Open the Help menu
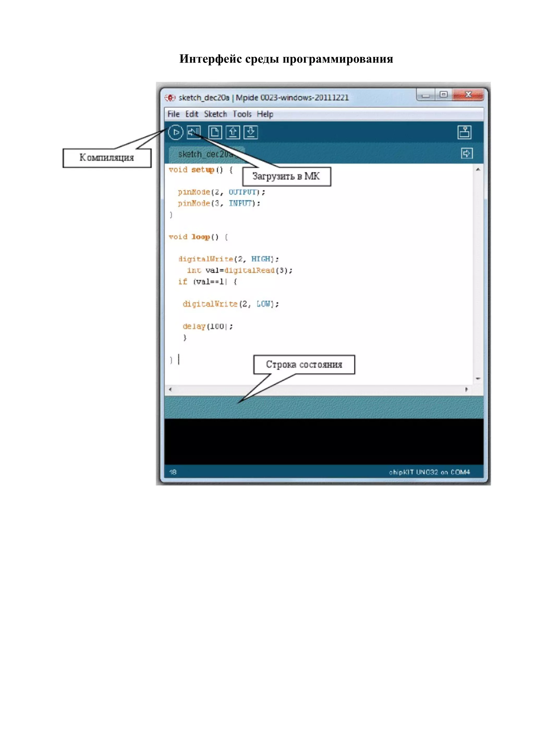 (265, 114)
